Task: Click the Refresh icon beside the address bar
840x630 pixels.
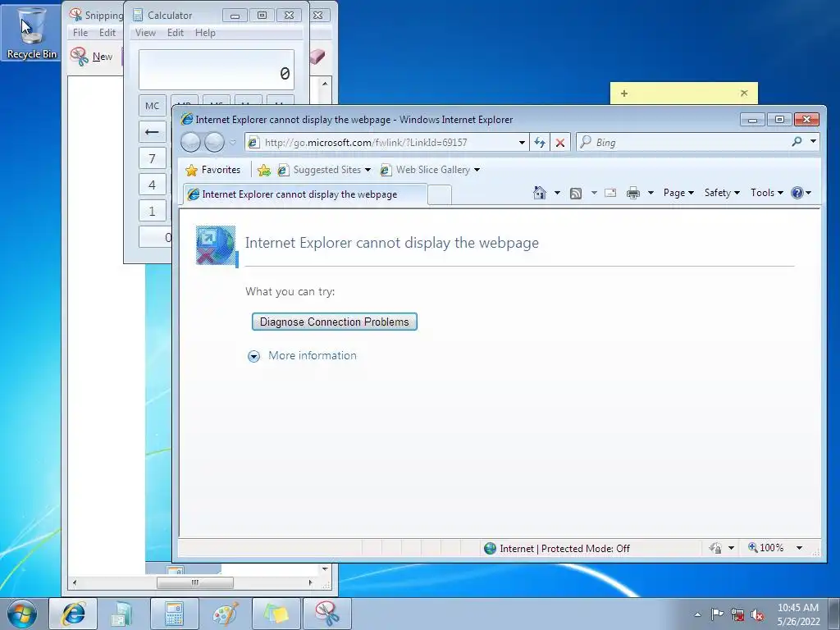Action: point(540,143)
